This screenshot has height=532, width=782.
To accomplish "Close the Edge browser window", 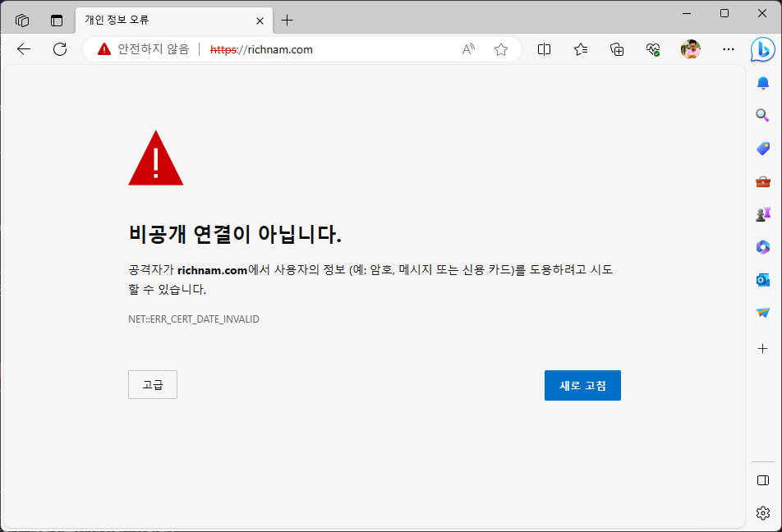I will 762,13.
